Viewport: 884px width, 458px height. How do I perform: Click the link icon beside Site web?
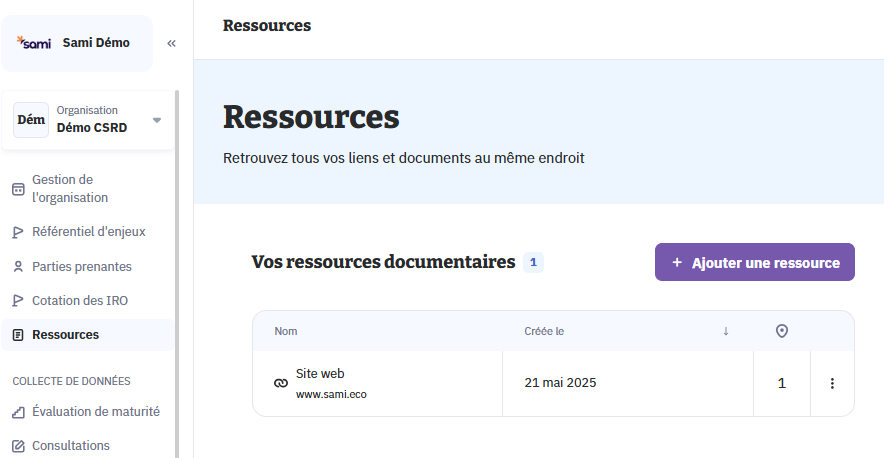(280, 383)
